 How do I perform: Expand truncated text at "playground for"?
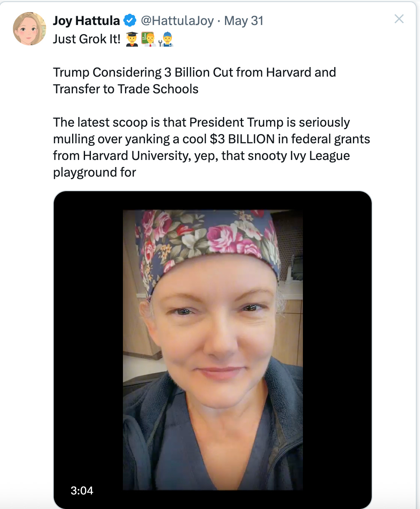(95, 172)
